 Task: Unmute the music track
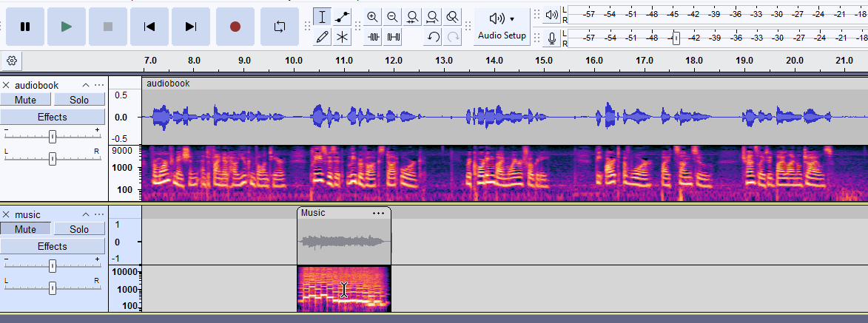point(25,229)
